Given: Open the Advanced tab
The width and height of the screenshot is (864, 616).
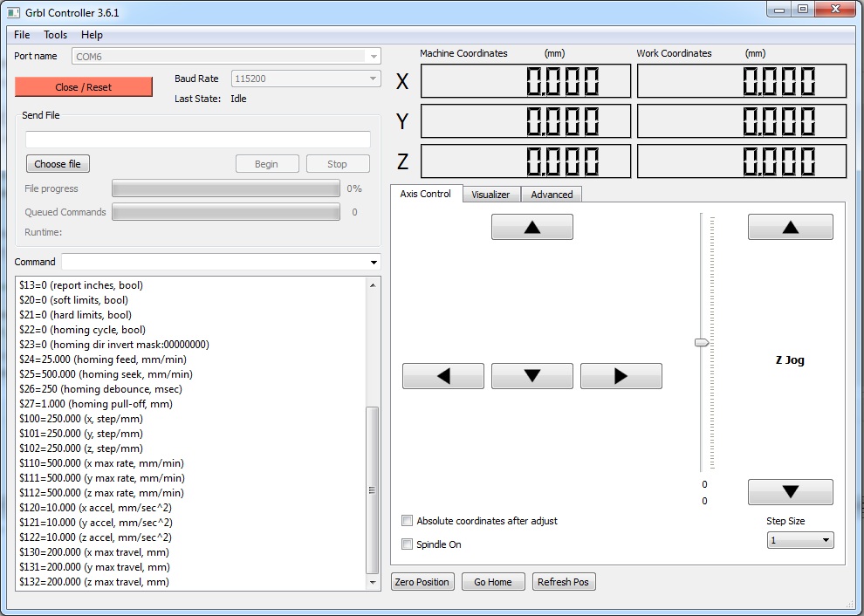Looking at the screenshot, I should [552, 195].
